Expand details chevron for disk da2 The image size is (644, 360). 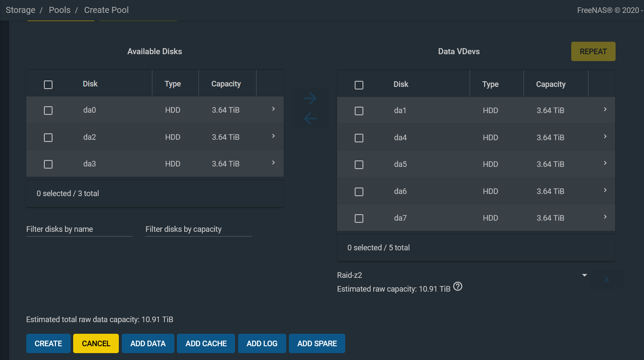tap(273, 136)
